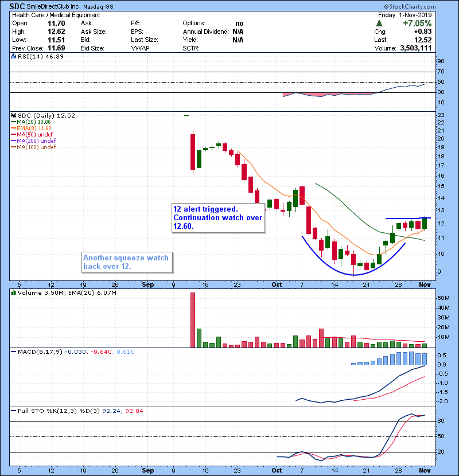Click the Last price 12.52 value
This screenshot has width=459, height=476.
click(x=423, y=40)
